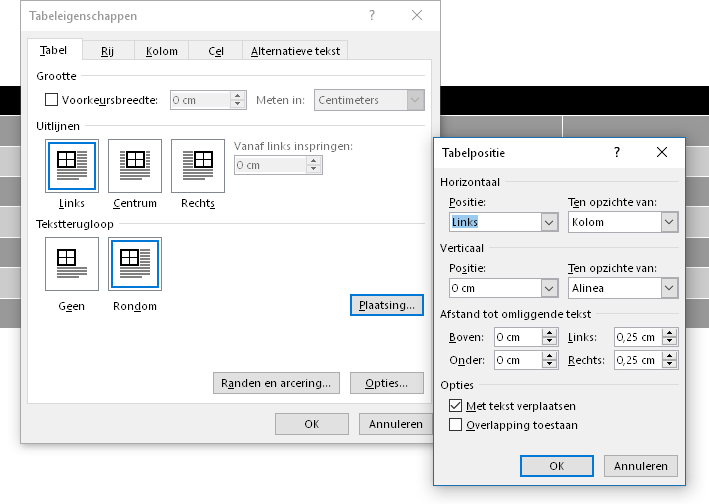Switch to the Tabel tab
Viewport: 709px width, 504px height.
click(53, 50)
